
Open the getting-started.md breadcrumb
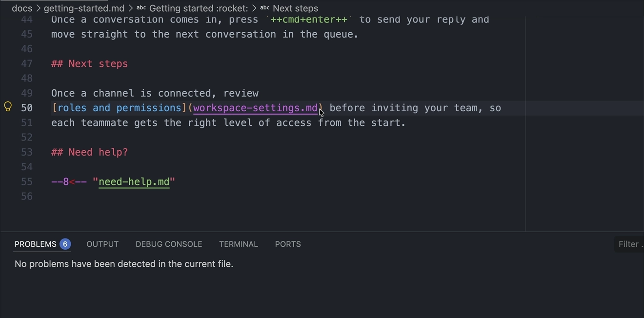(x=84, y=8)
